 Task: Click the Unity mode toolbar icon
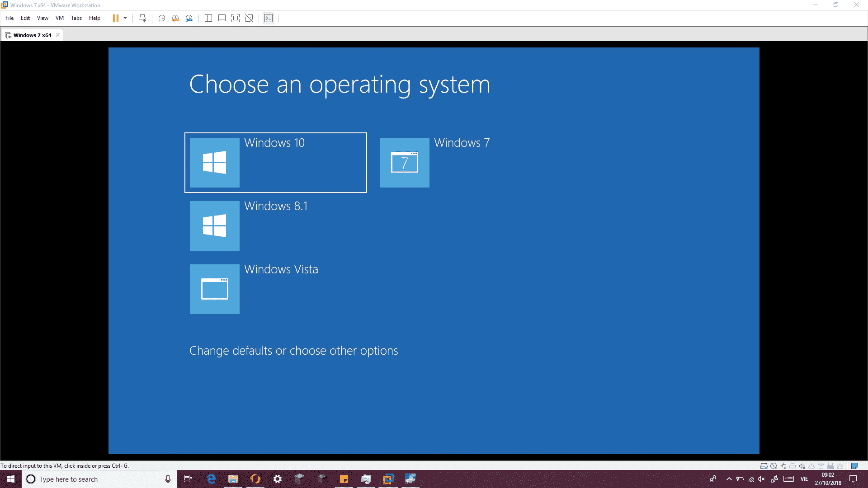point(249,18)
